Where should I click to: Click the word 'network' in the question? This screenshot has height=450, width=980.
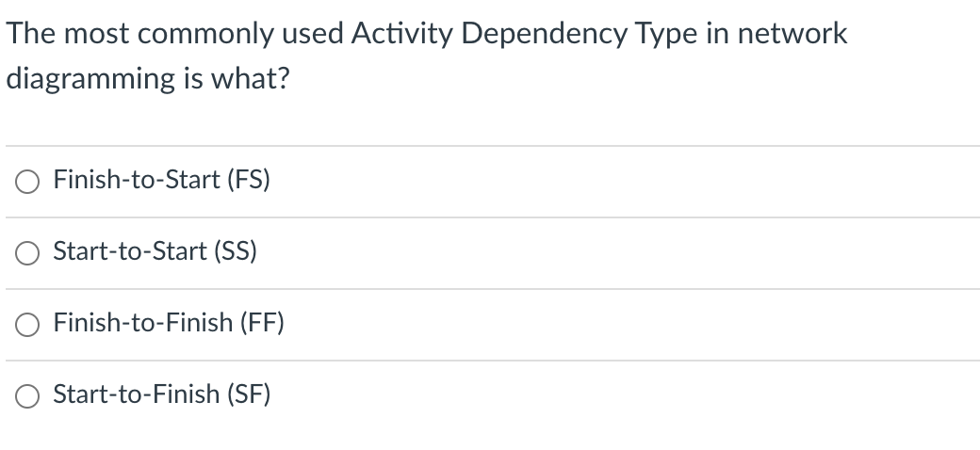point(792,34)
